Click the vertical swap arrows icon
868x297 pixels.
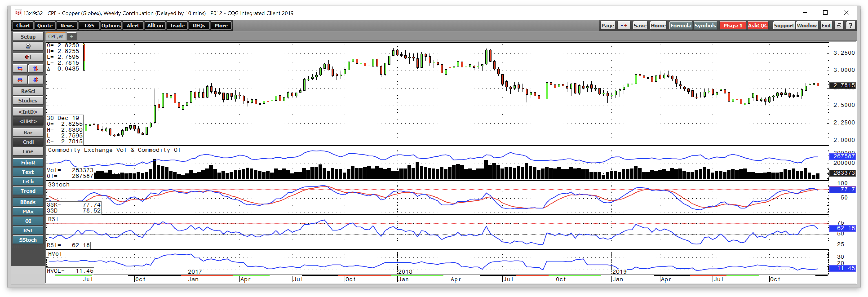point(36,69)
